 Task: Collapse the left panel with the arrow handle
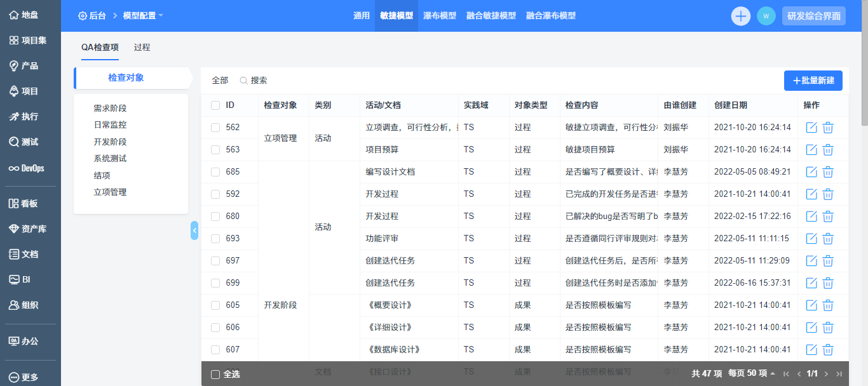click(194, 230)
